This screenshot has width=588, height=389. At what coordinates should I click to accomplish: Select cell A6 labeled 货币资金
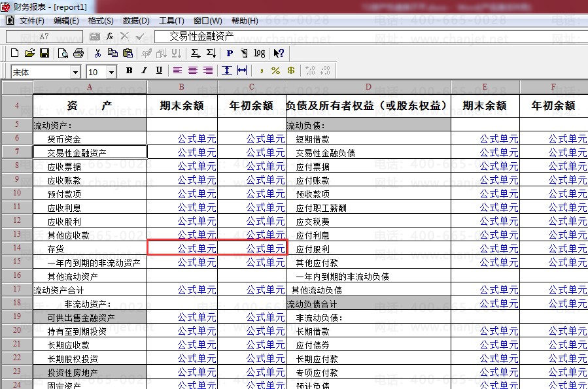pyautogui.click(x=90, y=139)
